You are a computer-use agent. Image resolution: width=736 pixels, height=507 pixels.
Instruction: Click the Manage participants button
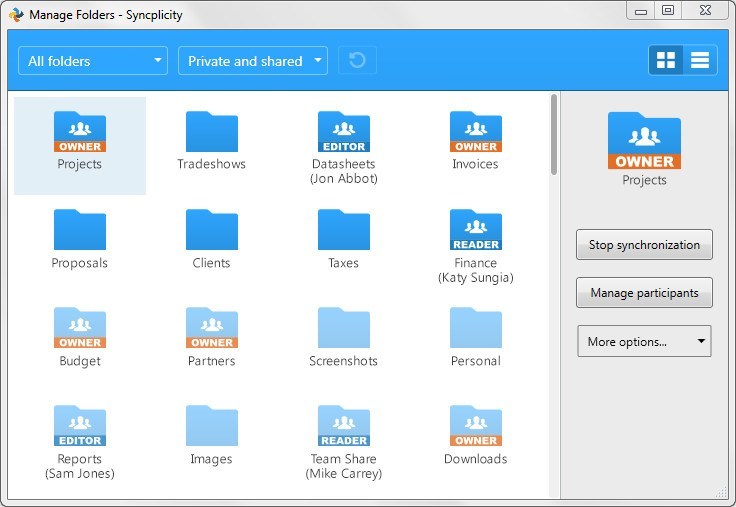[644, 293]
